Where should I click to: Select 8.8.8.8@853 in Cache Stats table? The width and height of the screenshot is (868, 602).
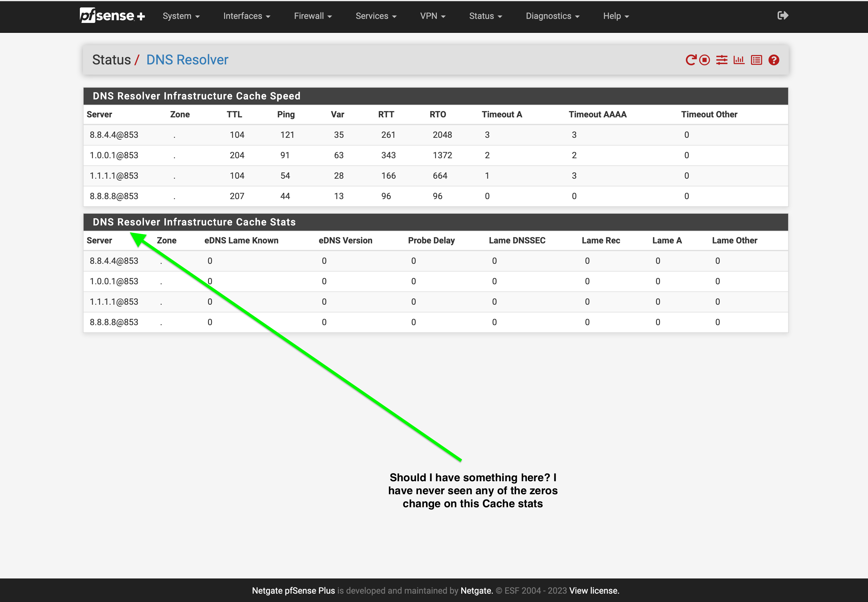114,322
